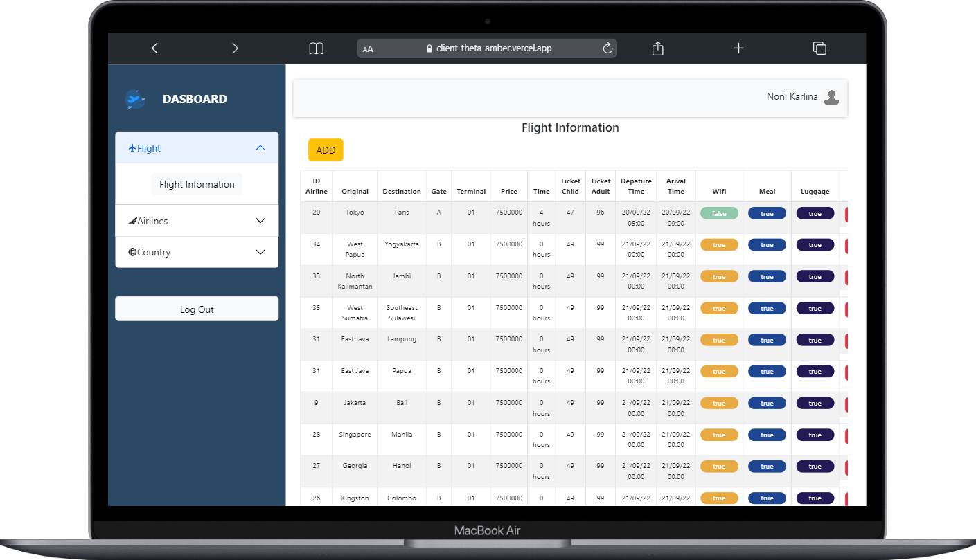The height and width of the screenshot is (560, 976).
Task: Open a new browser tab with the plus
Action: point(738,48)
